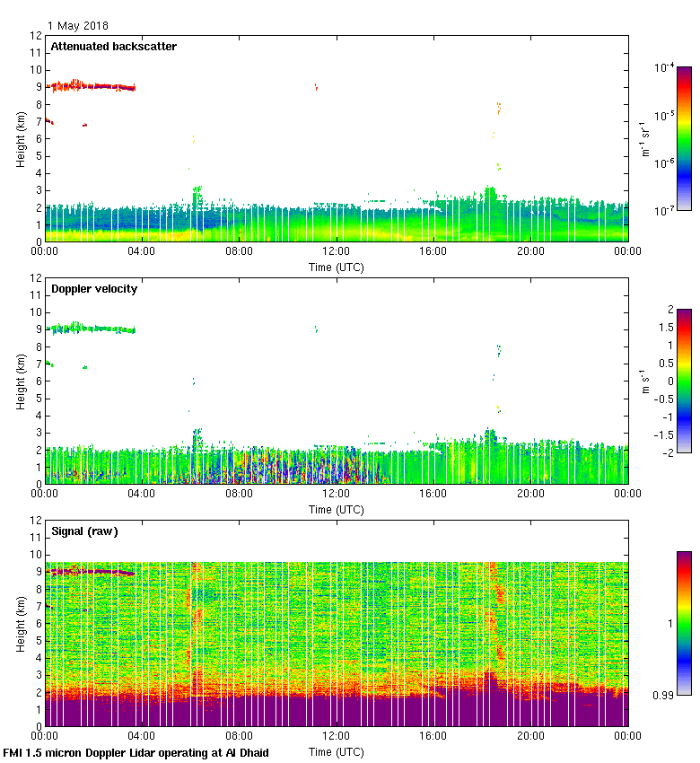Click 'Time (UTC)' label below signal plot
This screenshot has height=763, width=700.
[x=337, y=751]
